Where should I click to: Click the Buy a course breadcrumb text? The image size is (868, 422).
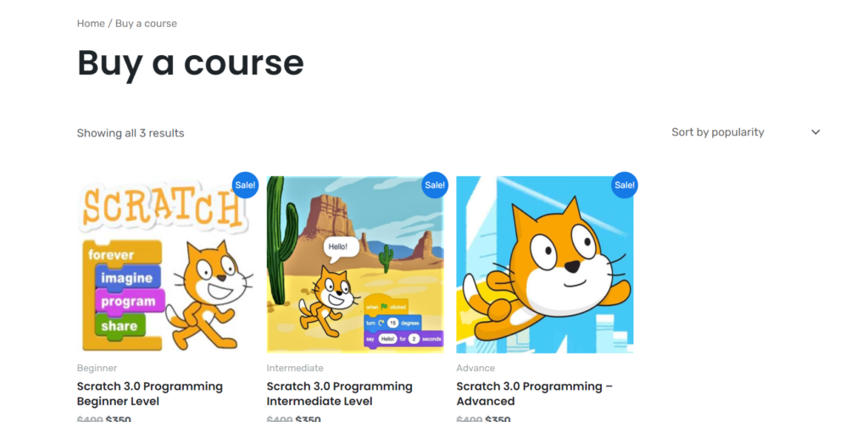pyautogui.click(x=146, y=23)
